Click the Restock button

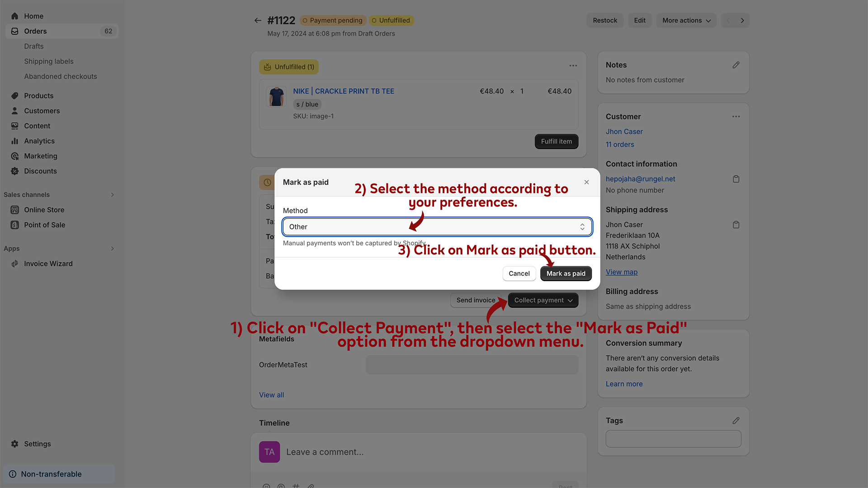pos(605,20)
